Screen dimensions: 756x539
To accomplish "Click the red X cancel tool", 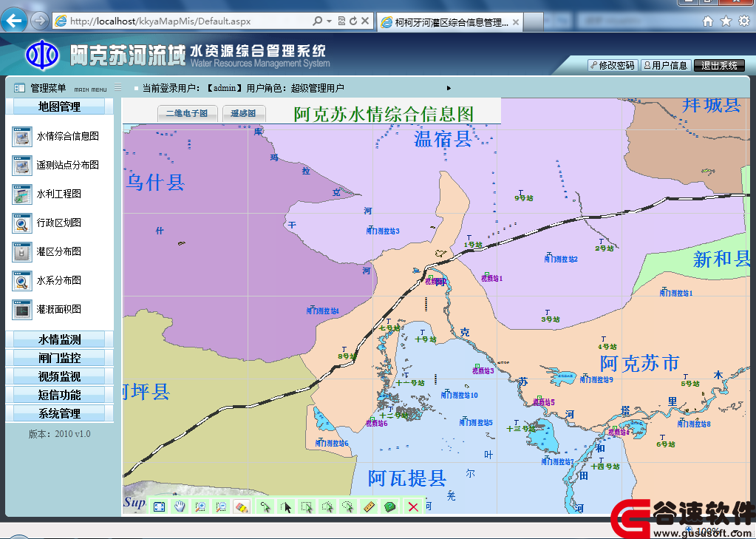I will pyautogui.click(x=413, y=506).
